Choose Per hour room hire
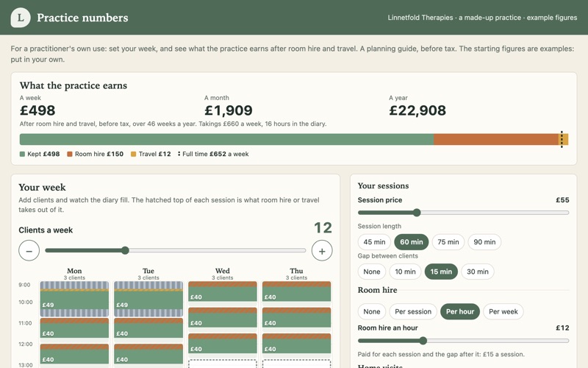 click(x=460, y=311)
